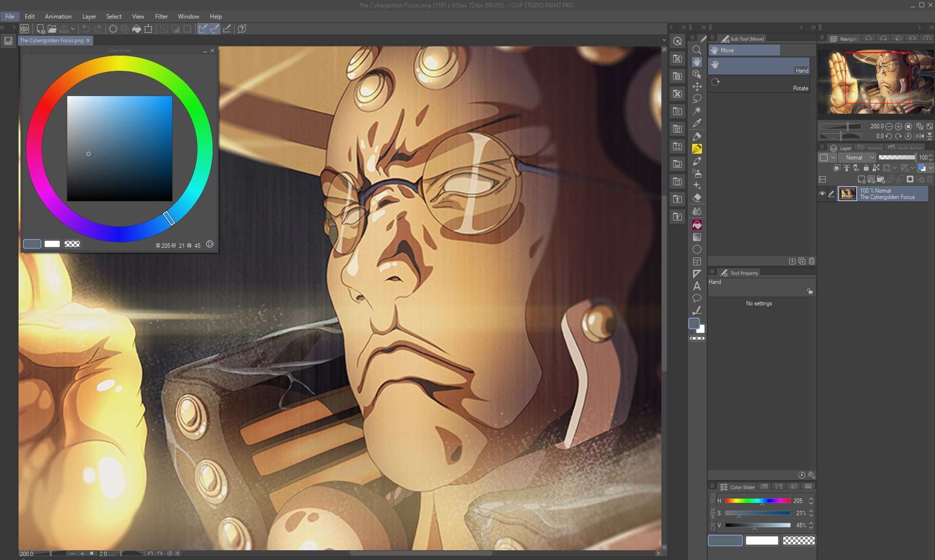Select the Fill bucket tool

pyautogui.click(x=696, y=225)
